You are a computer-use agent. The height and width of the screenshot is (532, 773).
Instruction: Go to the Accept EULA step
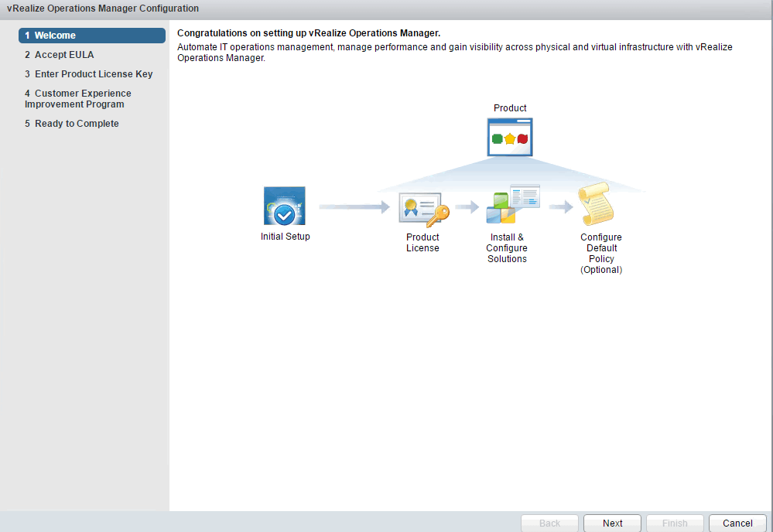coord(59,55)
